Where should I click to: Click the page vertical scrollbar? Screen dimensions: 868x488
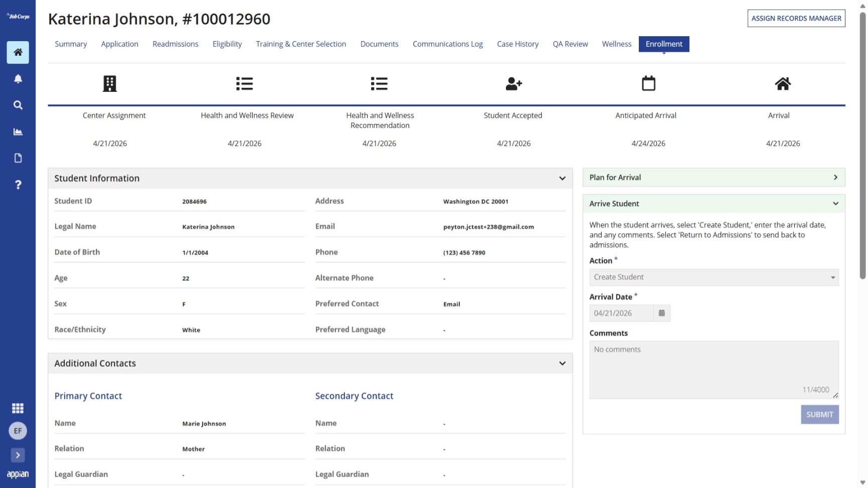(x=862, y=145)
